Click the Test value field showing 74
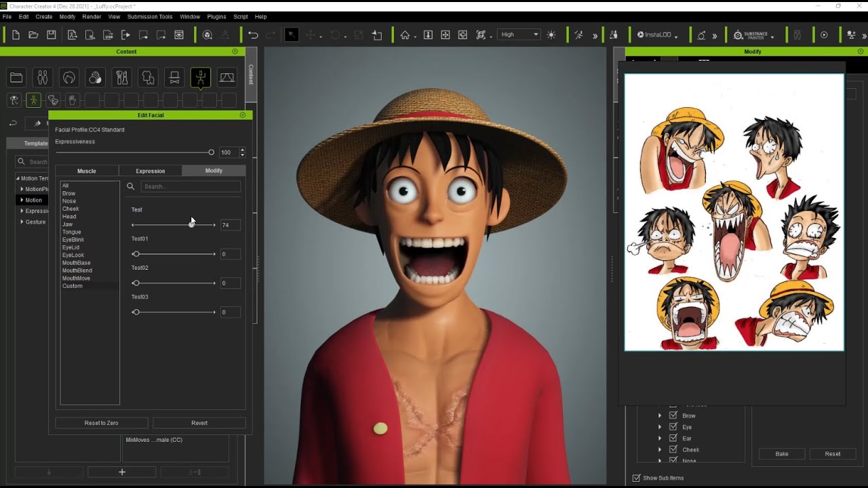This screenshot has height=488, width=868. (x=230, y=225)
